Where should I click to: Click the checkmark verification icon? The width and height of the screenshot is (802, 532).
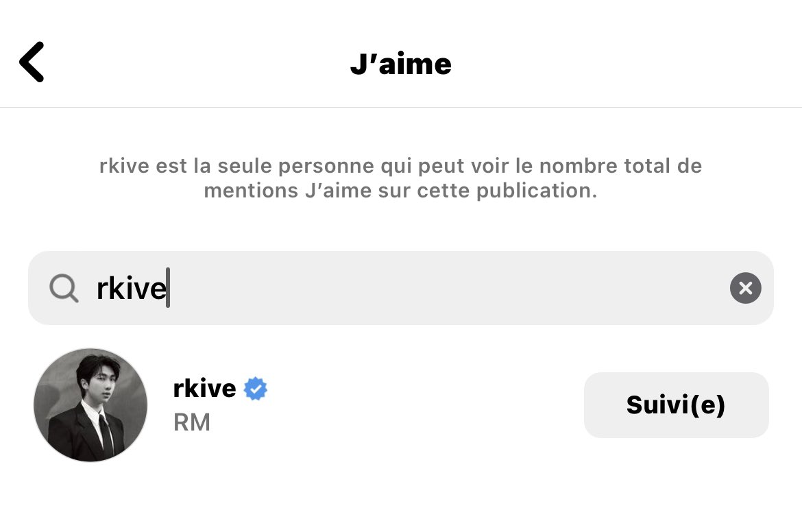(x=255, y=388)
